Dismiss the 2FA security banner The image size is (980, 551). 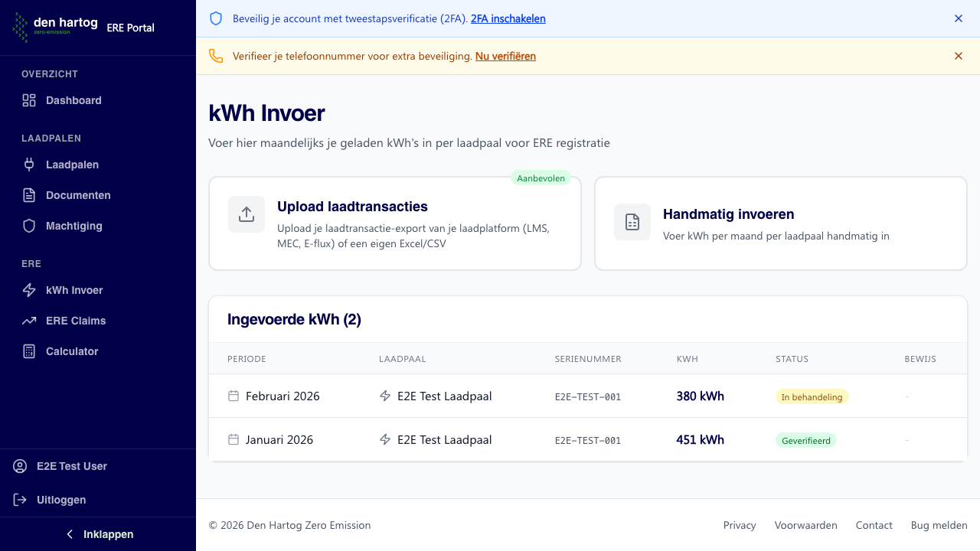tap(958, 18)
